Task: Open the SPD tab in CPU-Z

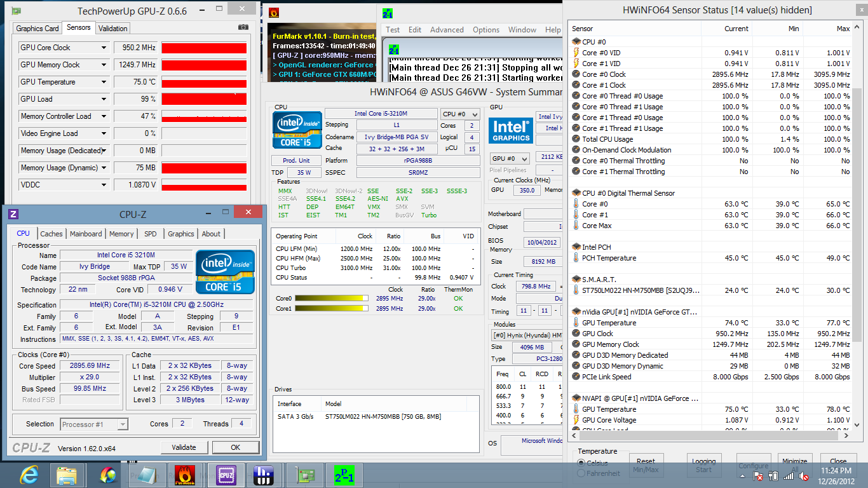Action: click(151, 234)
